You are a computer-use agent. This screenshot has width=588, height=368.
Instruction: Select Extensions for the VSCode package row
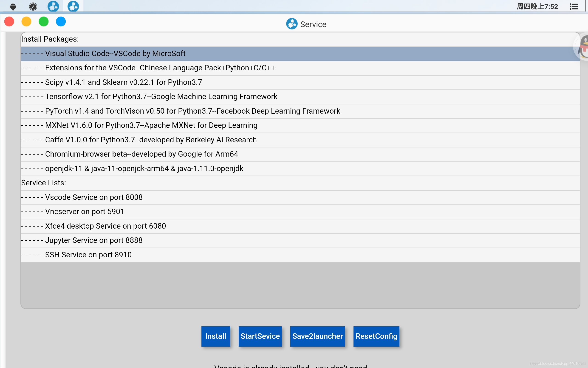pyautogui.click(x=300, y=68)
